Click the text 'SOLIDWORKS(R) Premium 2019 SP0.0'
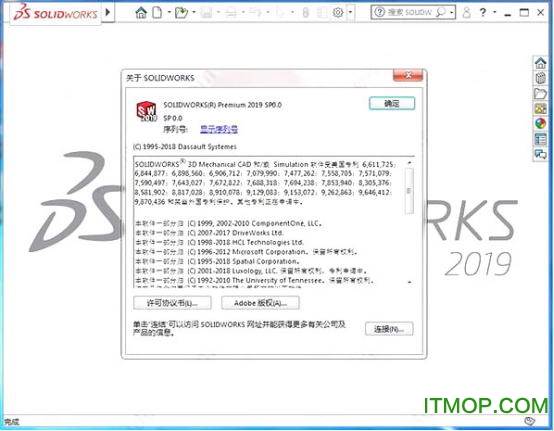This screenshot has height=431, width=554. [223, 105]
